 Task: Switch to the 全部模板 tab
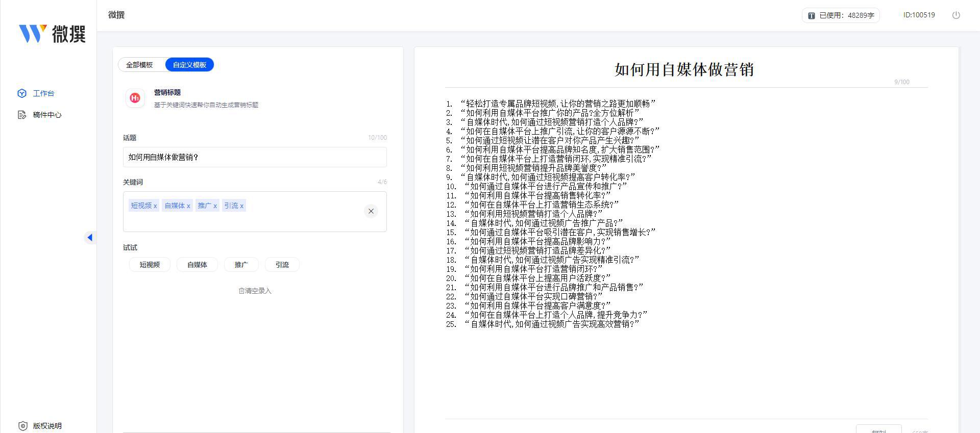(139, 65)
